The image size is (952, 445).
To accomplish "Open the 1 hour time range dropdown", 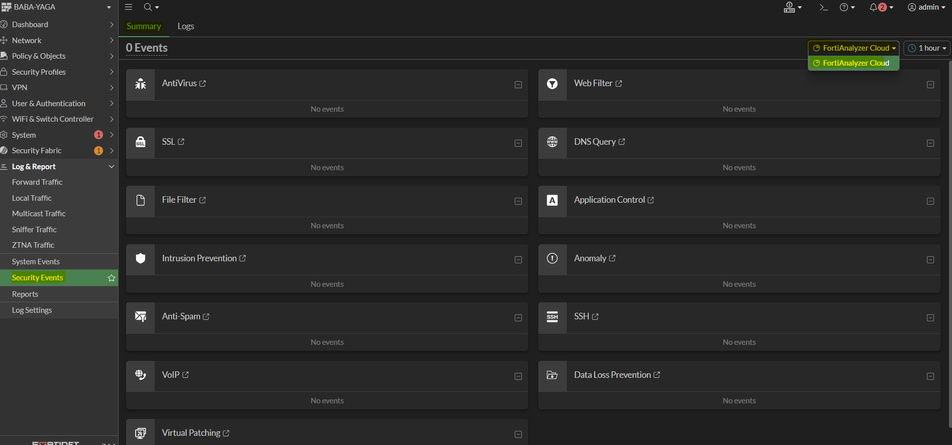I will tap(926, 48).
